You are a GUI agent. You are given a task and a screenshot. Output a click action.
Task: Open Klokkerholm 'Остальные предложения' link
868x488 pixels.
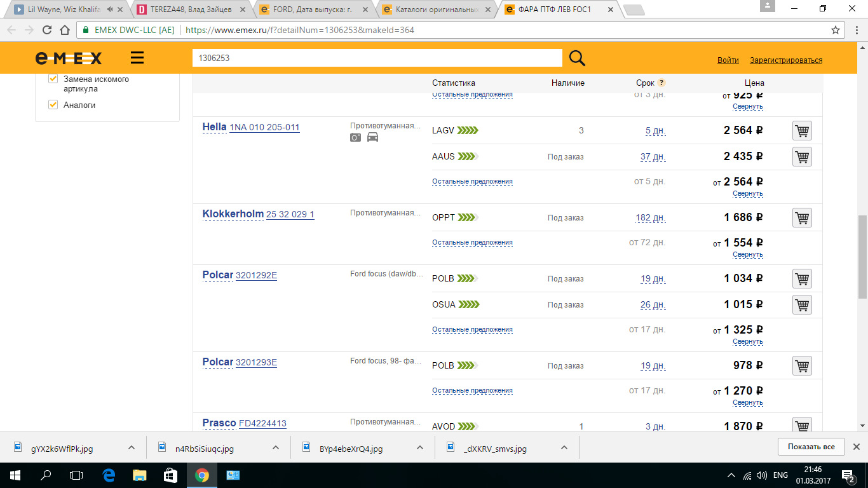point(472,243)
